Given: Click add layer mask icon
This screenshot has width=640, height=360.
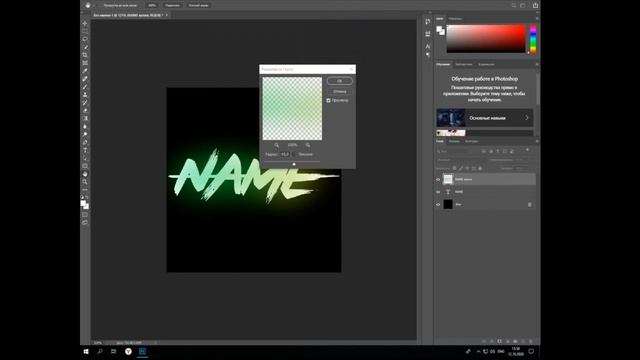Looking at the screenshot, I should [499, 341].
